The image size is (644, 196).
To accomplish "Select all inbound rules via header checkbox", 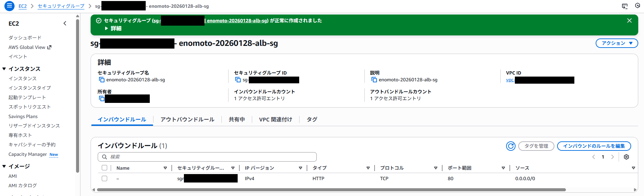I will (x=104, y=168).
